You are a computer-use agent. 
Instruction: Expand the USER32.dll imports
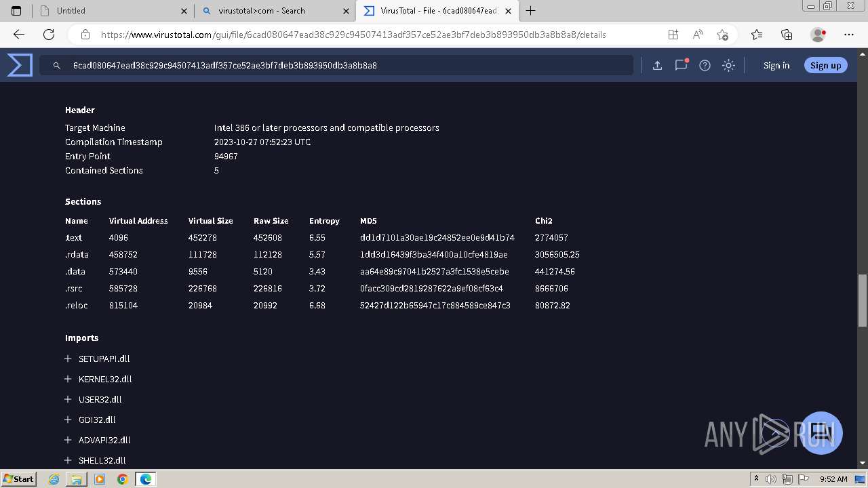[68, 399]
